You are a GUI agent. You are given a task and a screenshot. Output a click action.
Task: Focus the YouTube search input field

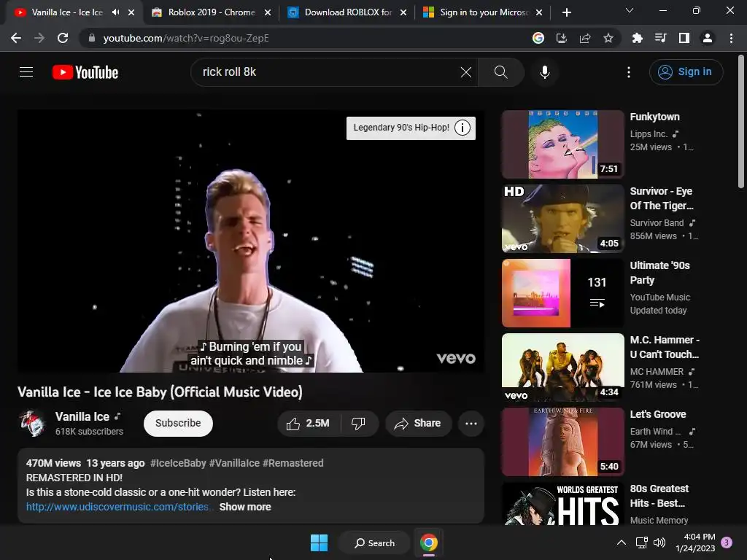[x=329, y=72]
